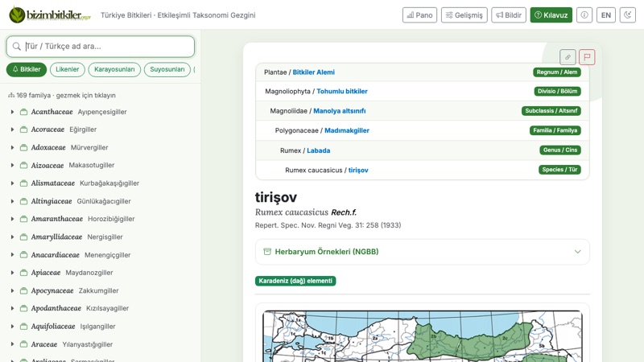Select the Karayosunları filter chip
This screenshot has width=644, height=362.
click(114, 69)
